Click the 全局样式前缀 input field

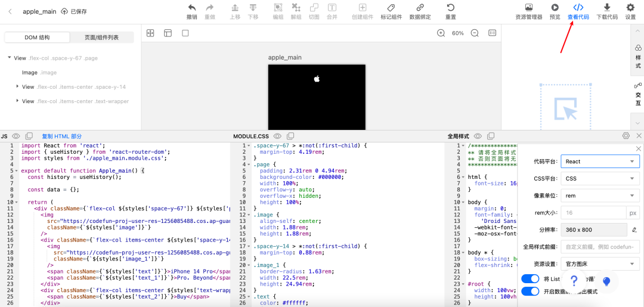pos(600,247)
